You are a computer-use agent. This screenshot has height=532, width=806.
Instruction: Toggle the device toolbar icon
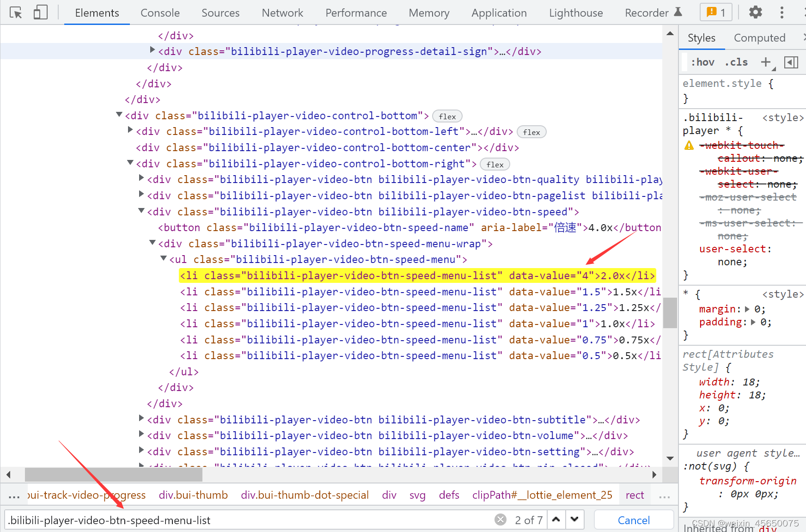[x=40, y=12]
